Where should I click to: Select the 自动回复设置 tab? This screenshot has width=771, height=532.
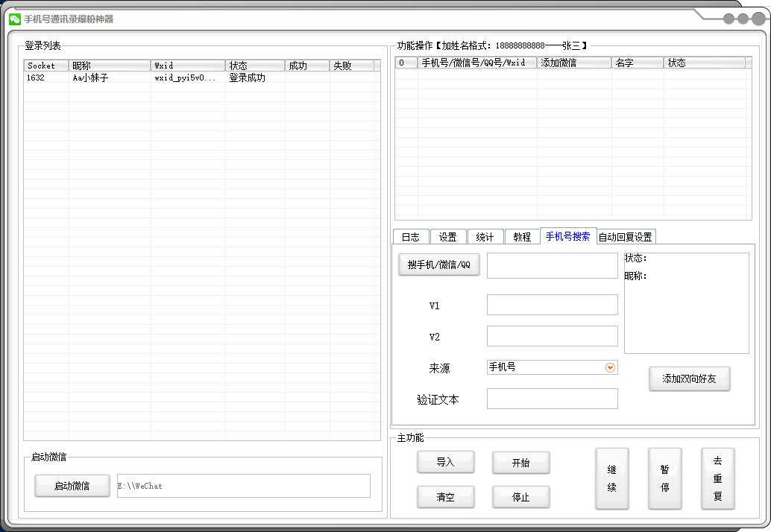[625, 236]
